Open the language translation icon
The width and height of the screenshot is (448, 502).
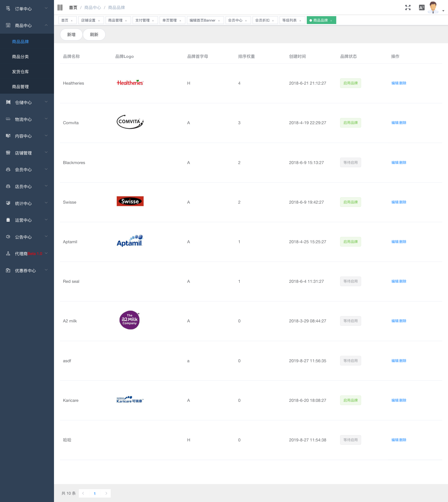(422, 8)
